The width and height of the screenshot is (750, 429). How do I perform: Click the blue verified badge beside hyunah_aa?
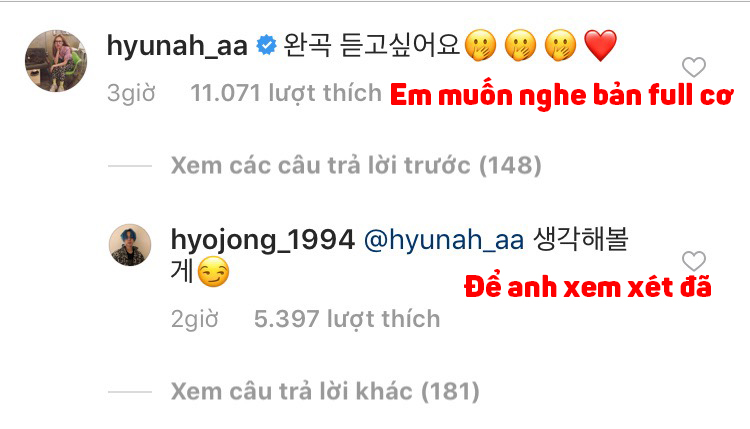pyautogui.click(x=266, y=45)
